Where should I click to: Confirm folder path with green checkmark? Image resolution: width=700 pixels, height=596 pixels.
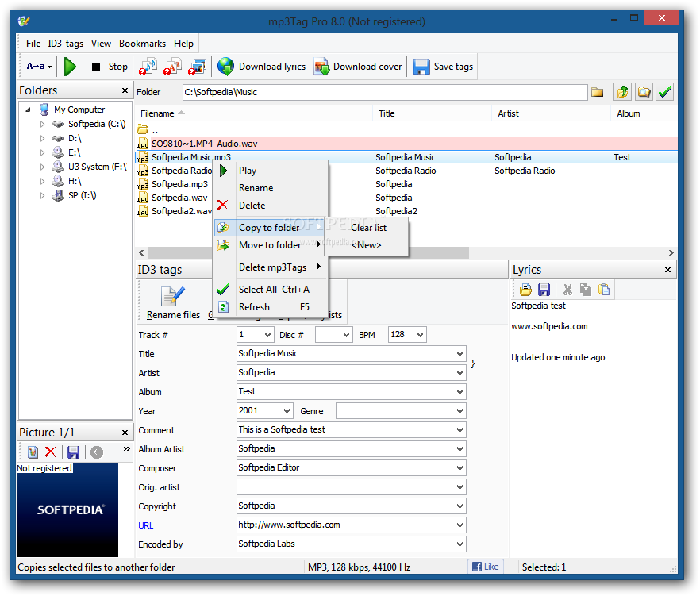(665, 92)
